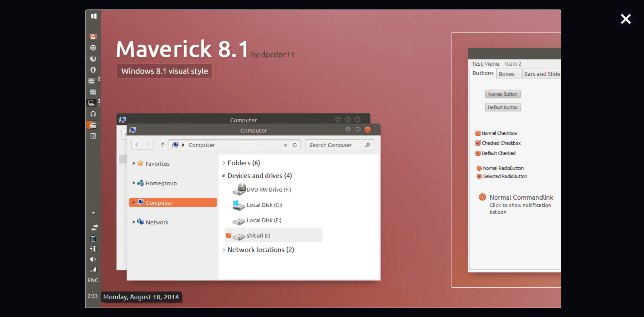Toggle the Default Checked checkbox
The width and height of the screenshot is (644, 317).
pyautogui.click(x=478, y=153)
